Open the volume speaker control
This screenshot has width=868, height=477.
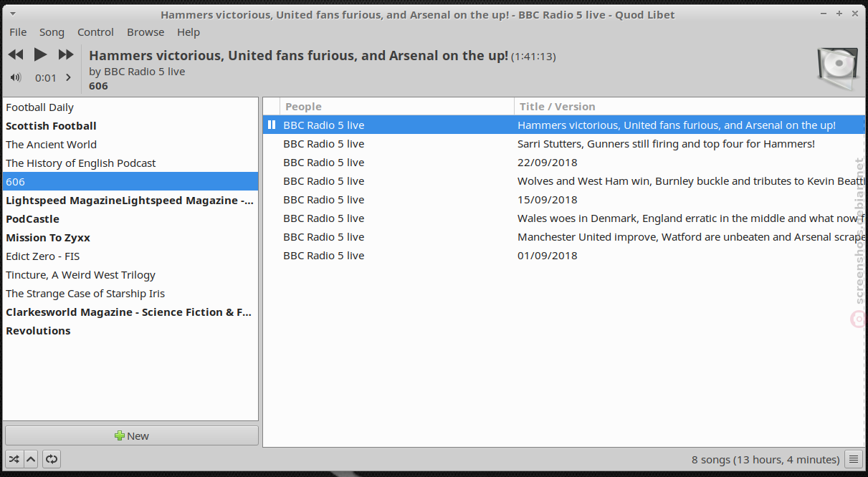click(x=16, y=77)
